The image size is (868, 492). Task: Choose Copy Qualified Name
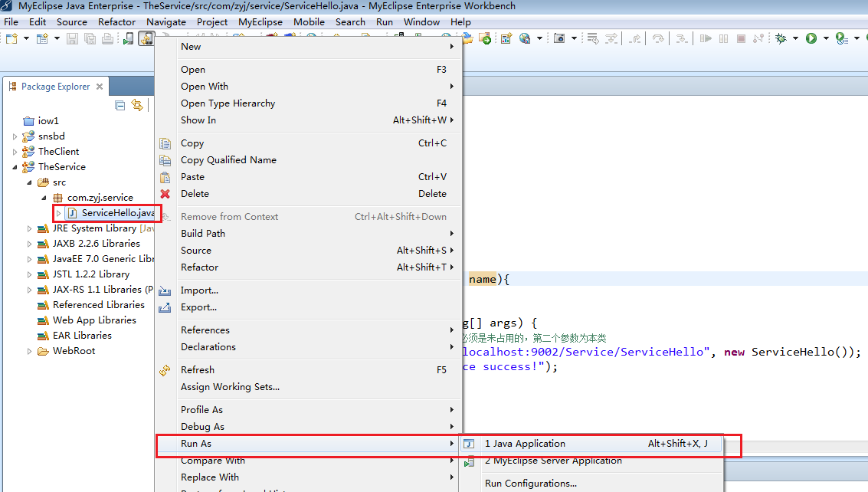(x=309, y=160)
